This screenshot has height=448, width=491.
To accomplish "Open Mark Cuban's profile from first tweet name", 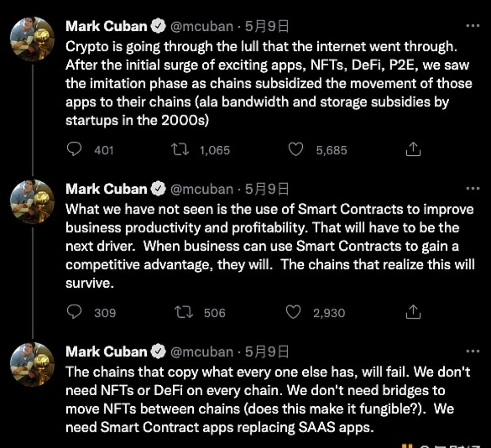I will [x=106, y=26].
